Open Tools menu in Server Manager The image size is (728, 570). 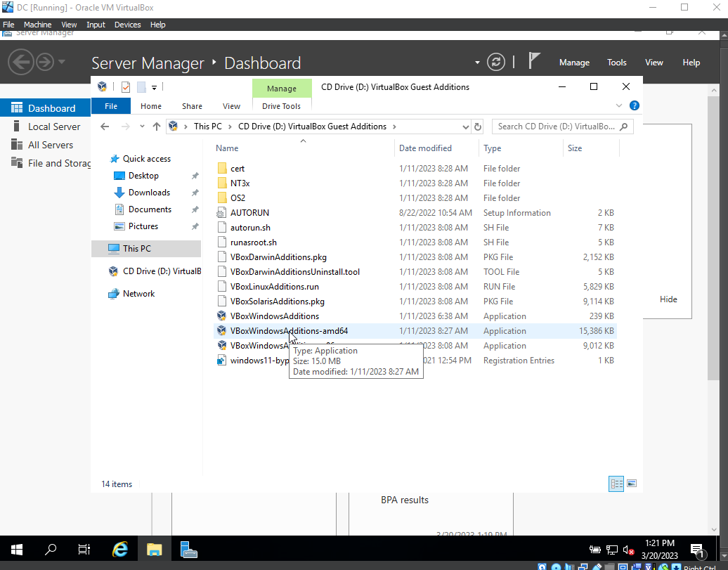pyautogui.click(x=616, y=63)
